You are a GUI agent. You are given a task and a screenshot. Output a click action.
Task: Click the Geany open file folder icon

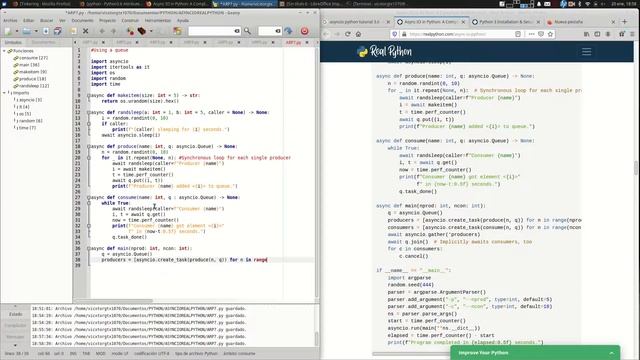pos(27,31)
